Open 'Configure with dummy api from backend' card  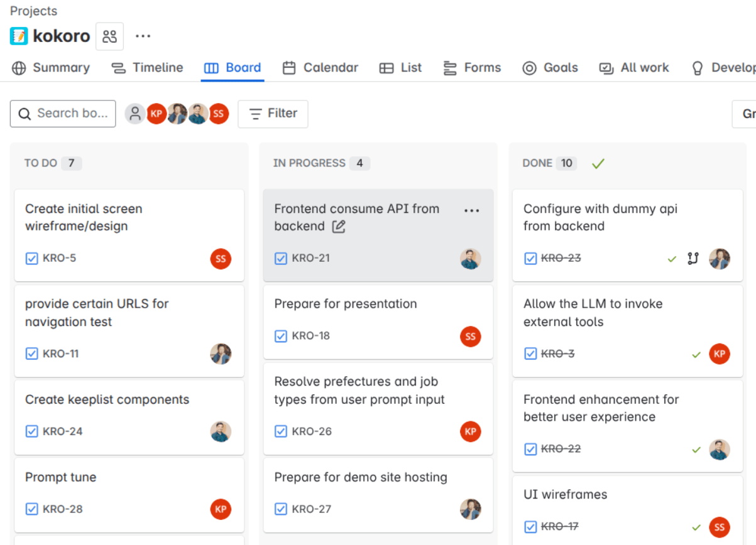tap(627, 235)
